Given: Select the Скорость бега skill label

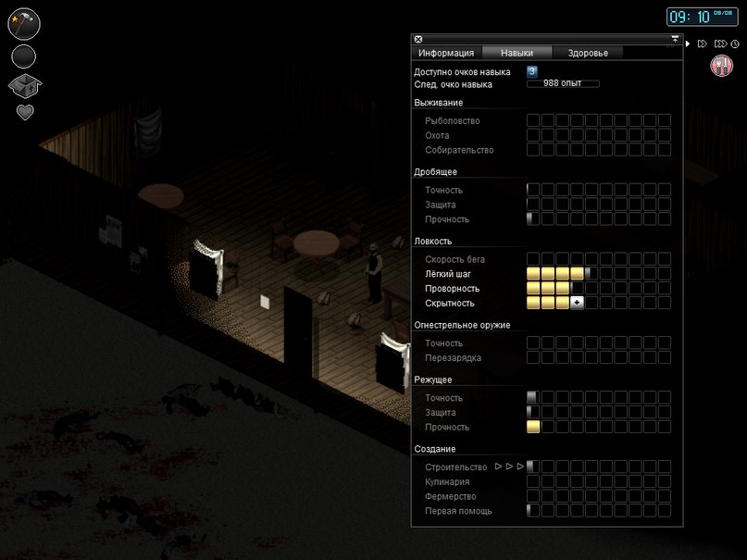Looking at the screenshot, I should (455, 259).
